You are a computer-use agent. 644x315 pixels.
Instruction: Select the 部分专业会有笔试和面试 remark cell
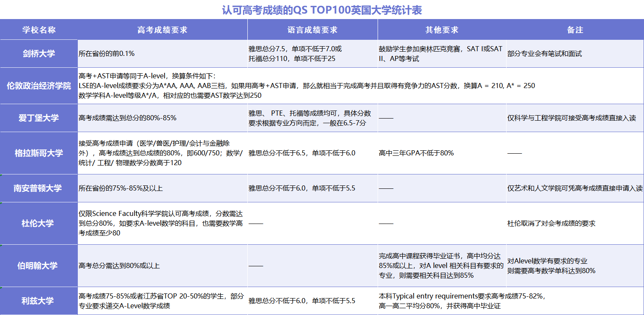[545, 54]
